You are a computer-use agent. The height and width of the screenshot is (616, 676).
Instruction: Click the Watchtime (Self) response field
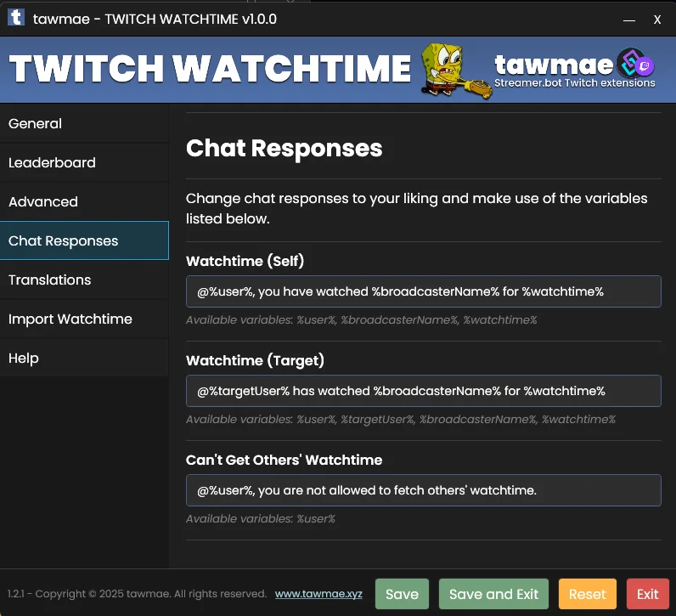click(424, 291)
